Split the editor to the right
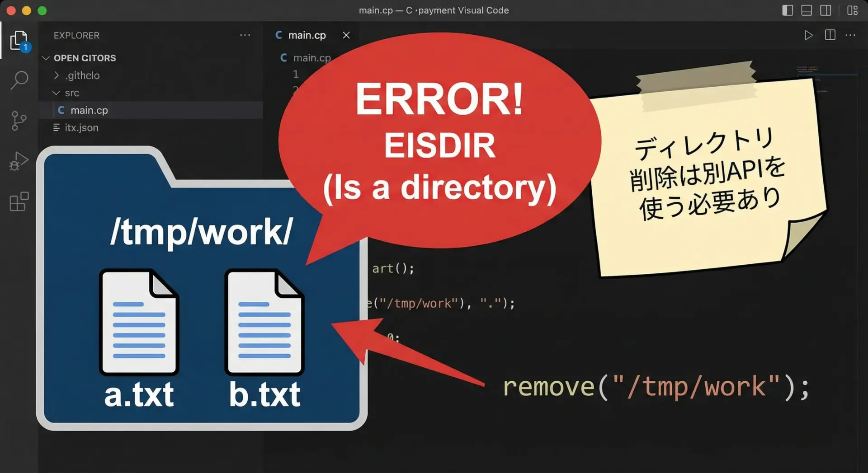This screenshot has height=473, width=868. [830, 35]
